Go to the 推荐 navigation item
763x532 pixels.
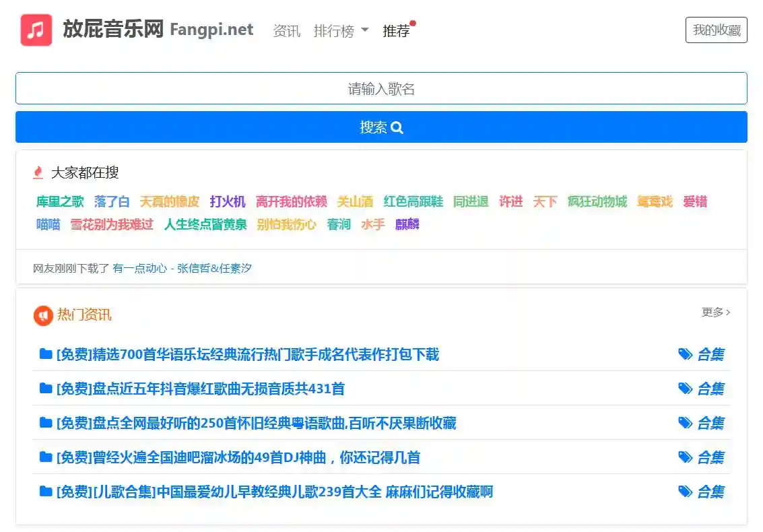pyautogui.click(x=396, y=31)
